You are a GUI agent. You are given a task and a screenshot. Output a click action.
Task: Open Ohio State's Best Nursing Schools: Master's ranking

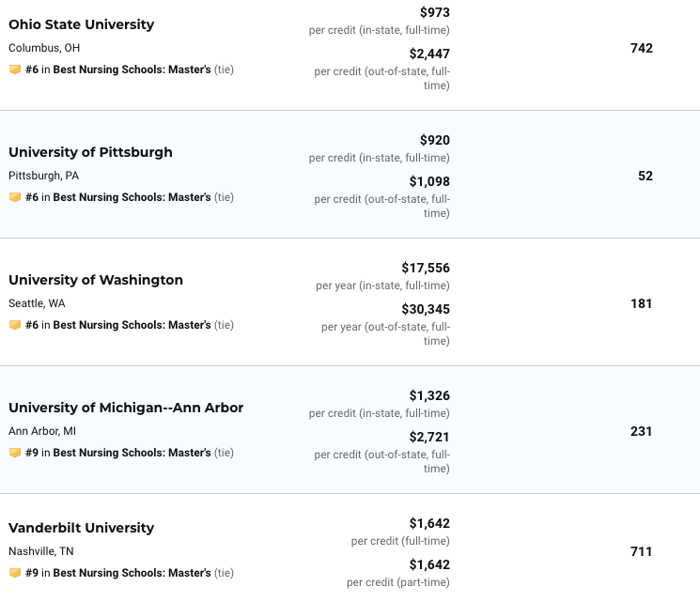point(132,69)
